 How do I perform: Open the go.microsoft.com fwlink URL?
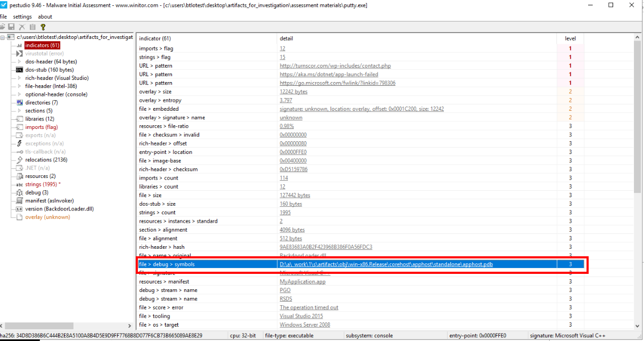click(337, 83)
